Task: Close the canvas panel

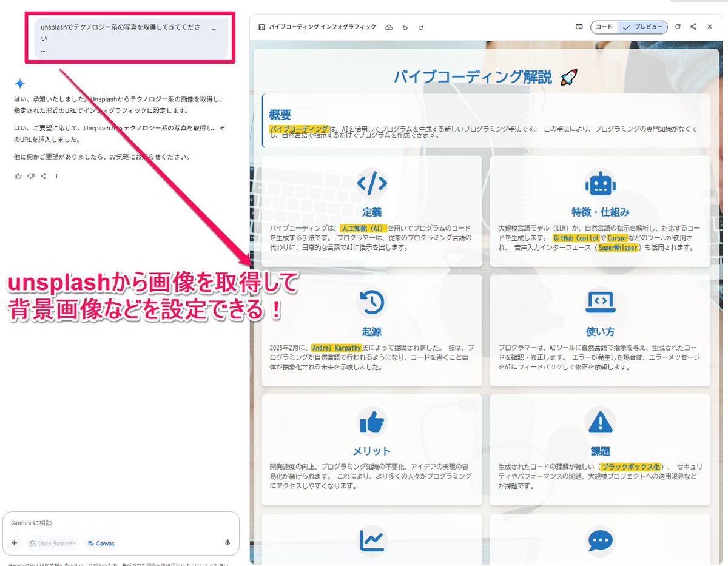Action: pyautogui.click(x=710, y=27)
